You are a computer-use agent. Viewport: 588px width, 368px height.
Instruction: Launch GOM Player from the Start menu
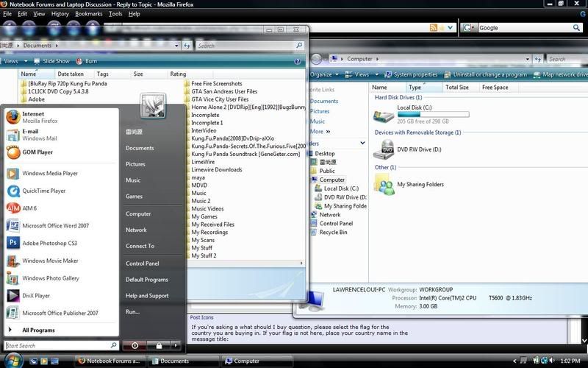pyautogui.click(x=62, y=152)
